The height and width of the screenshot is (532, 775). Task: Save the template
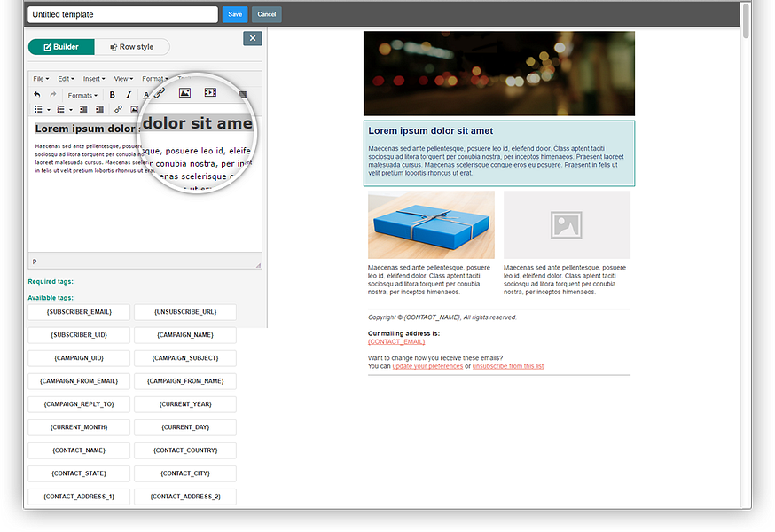click(235, 14)
